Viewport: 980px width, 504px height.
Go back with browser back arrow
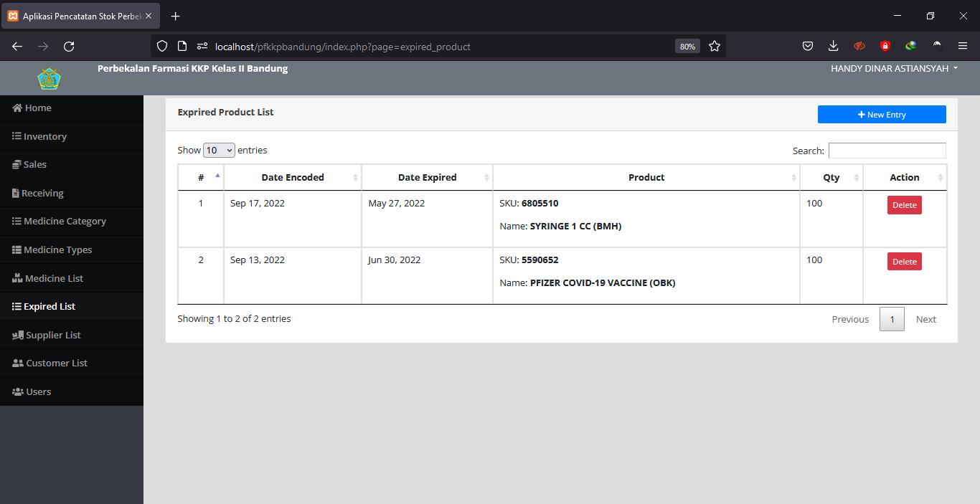tap(17, 47)
